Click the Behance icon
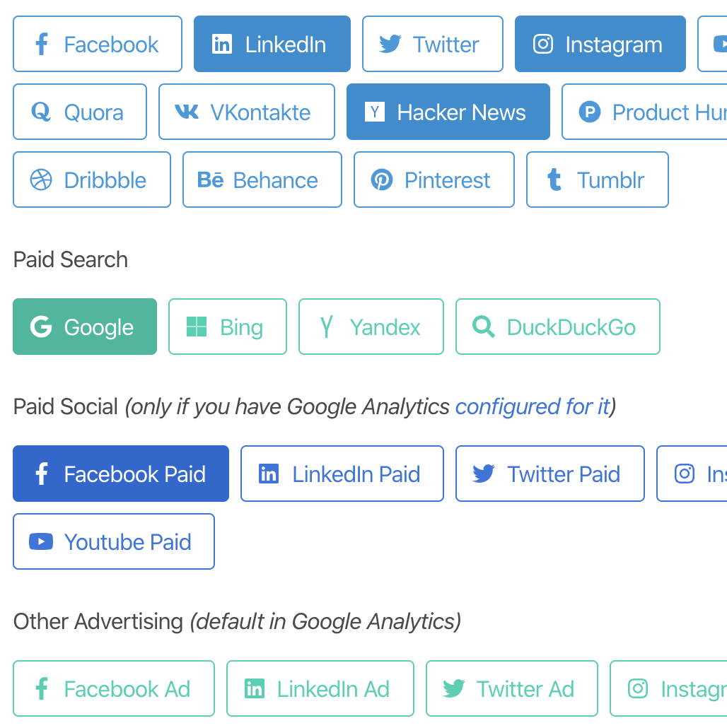This screenshot has height=728, width=727. click(x=210, y=180)
